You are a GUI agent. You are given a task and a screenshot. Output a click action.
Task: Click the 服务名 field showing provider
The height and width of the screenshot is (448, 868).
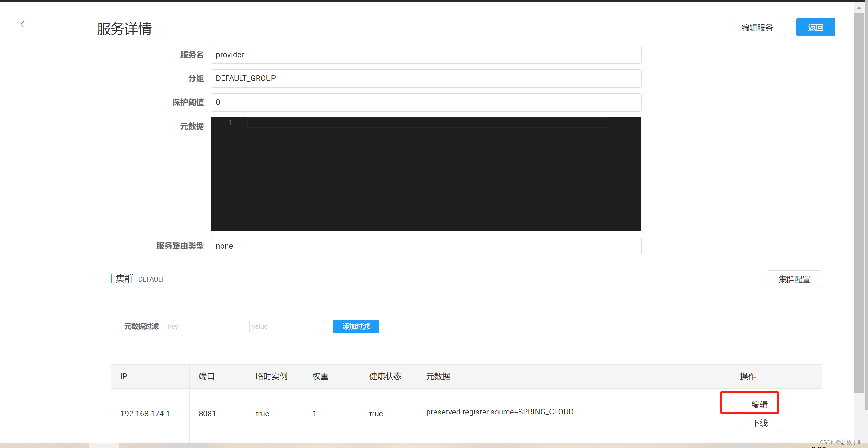pyautogui.click(x=426, y=54)
